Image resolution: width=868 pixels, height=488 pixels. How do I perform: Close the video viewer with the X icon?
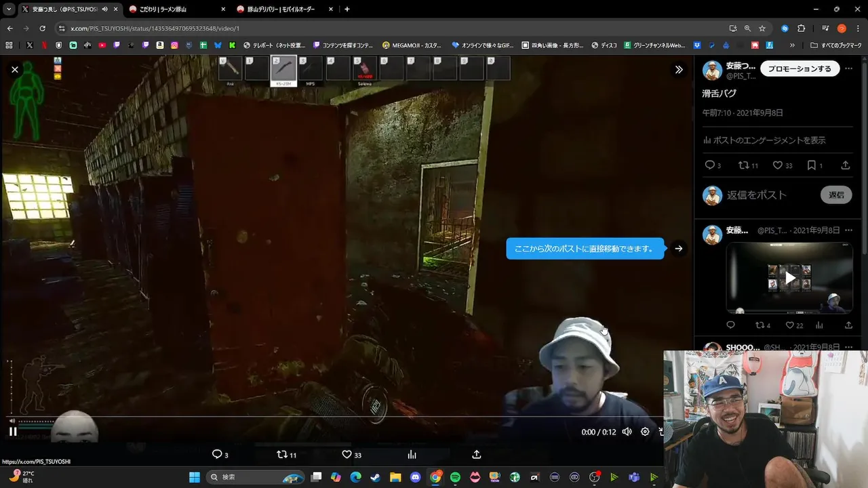15,69
